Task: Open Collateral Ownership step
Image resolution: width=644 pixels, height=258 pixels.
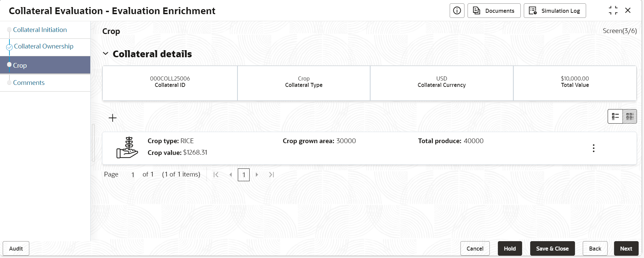Action: pyautogui.click(x=43, y=46)
